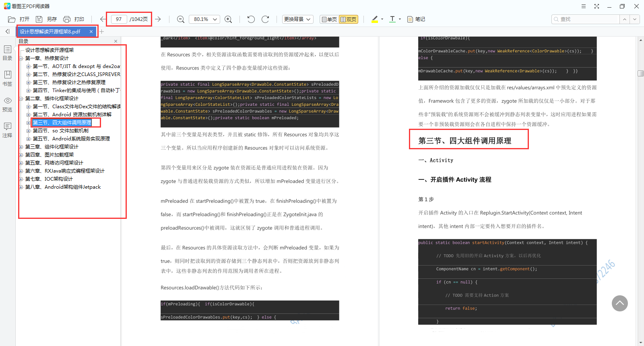Open the 80.1% zoom dropdown
The width and height of the screenshot is (644, 346).
pos(204,19)
